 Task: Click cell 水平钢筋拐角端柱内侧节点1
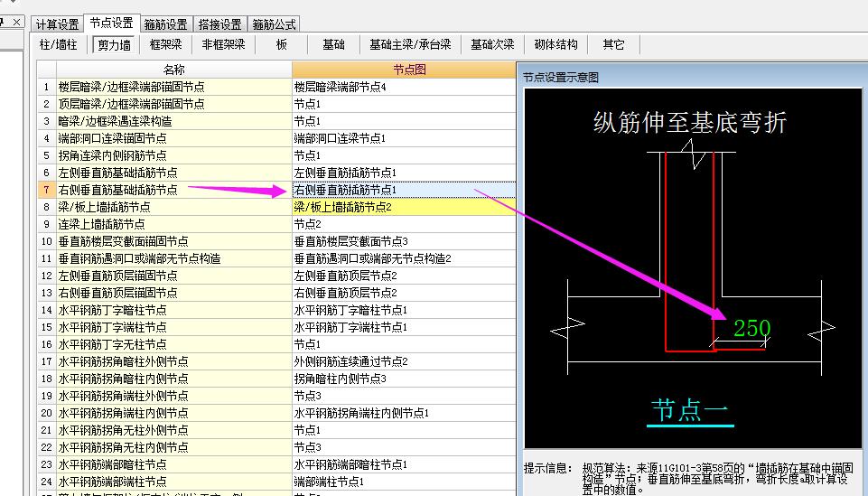click(404, 413)
